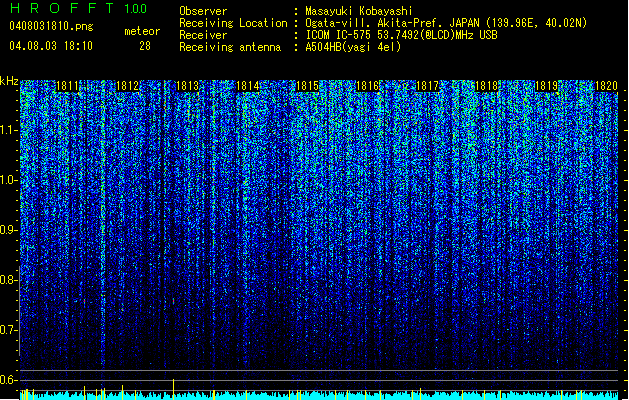Click the 'Observer' field label
The image size is (629, 400).
coord(203,11)
